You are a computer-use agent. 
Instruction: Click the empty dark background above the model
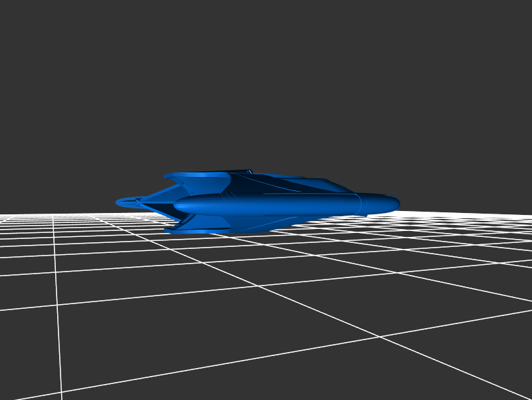pyautogui.click(x=266, y=80)
